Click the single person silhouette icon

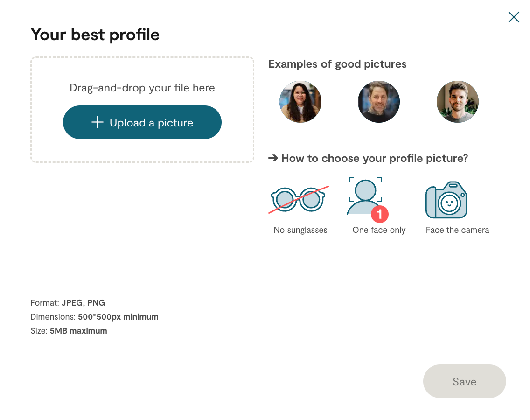pyautogui.click(x=364, y=196)
